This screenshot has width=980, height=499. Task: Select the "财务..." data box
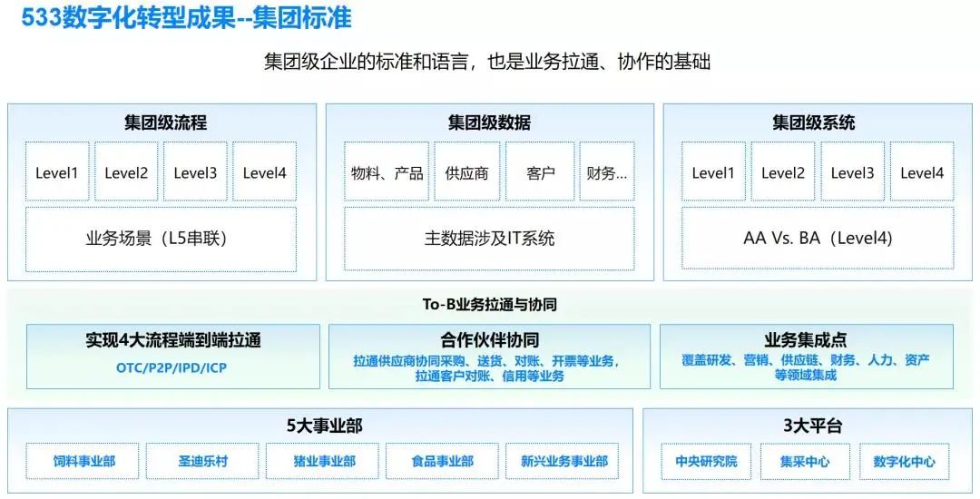coord(607,171)
